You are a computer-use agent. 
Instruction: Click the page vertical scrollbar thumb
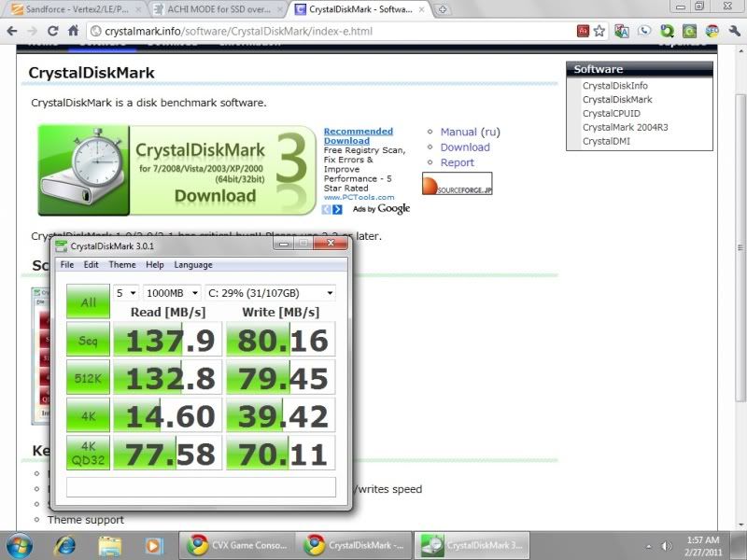tap(740, 247)
